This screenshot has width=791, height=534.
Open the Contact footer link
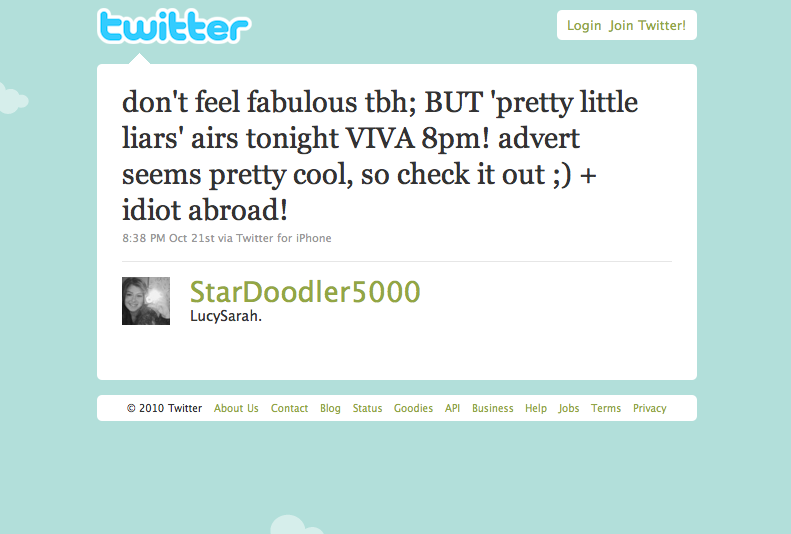tap(289, 408)
